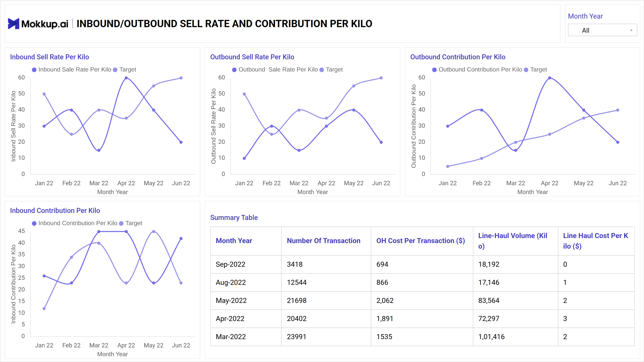Viewport: 644px width, 362px height.
Task: Click OH cost value 694
Action: point(382,264)
